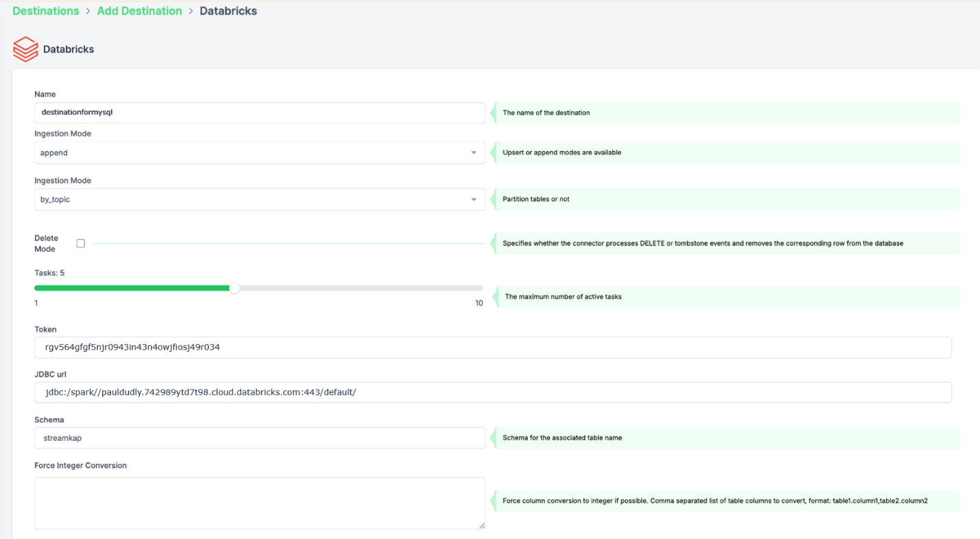Click the Token label
This screenshot has width=980, height=539.
click(x=45, y=330)
